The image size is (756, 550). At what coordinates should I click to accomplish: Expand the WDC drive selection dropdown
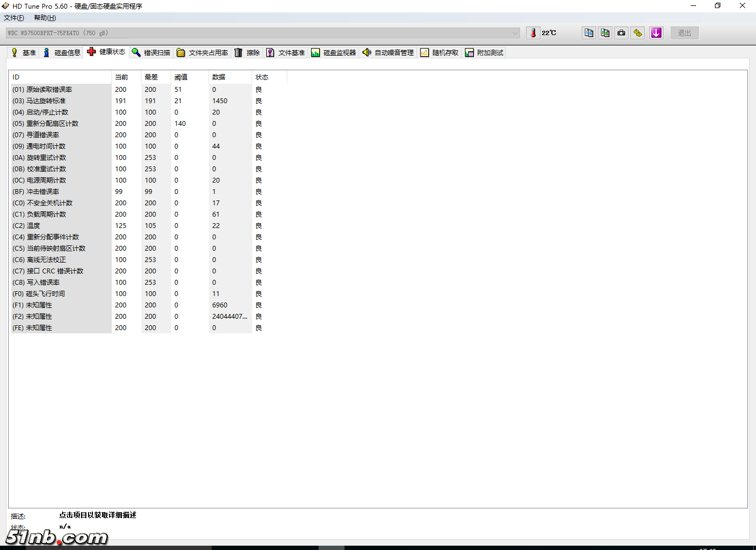coord(515,33)
